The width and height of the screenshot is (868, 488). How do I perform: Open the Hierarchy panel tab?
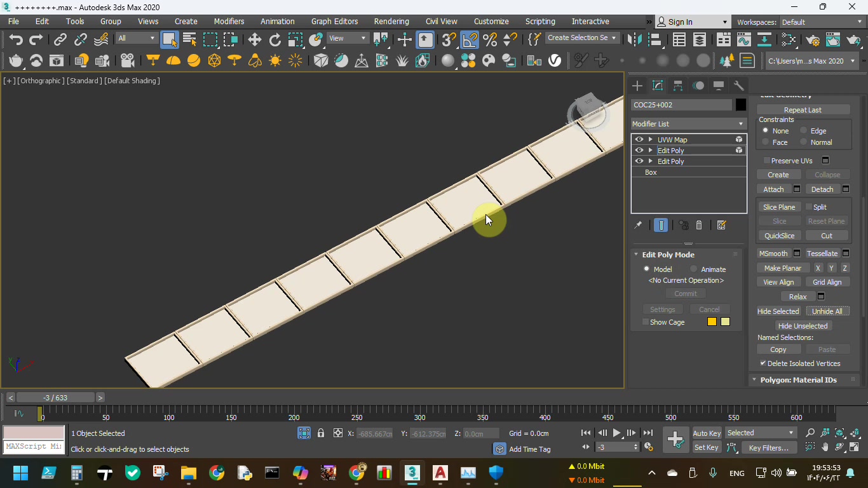[x=678, y=86]
